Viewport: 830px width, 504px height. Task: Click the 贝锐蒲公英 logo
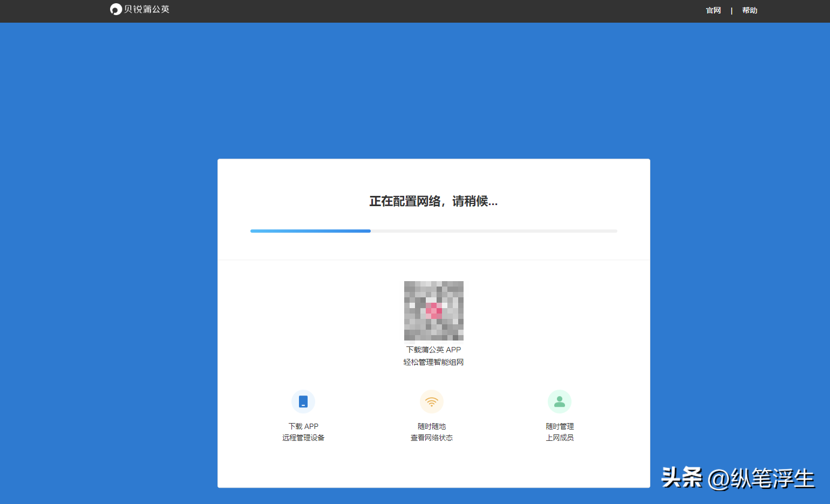click(140, 9)
